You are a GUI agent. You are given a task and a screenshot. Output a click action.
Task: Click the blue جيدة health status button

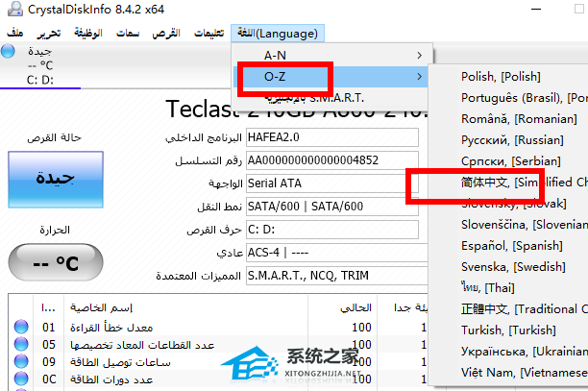tap(55, 178)
